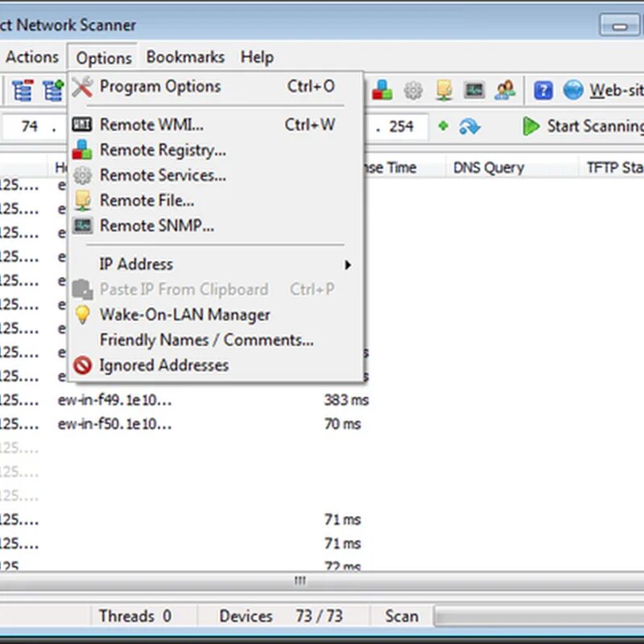Minimize the Network Scanner window
This screenshot has width=644, height=644.
(620, 26)
